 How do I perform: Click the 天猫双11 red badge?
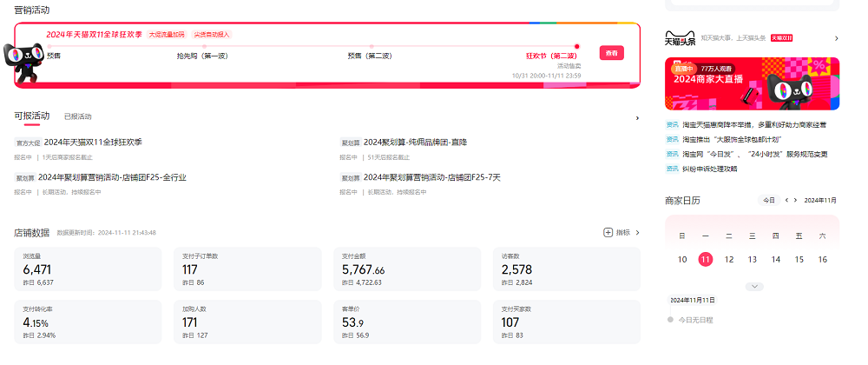(782, 37)
